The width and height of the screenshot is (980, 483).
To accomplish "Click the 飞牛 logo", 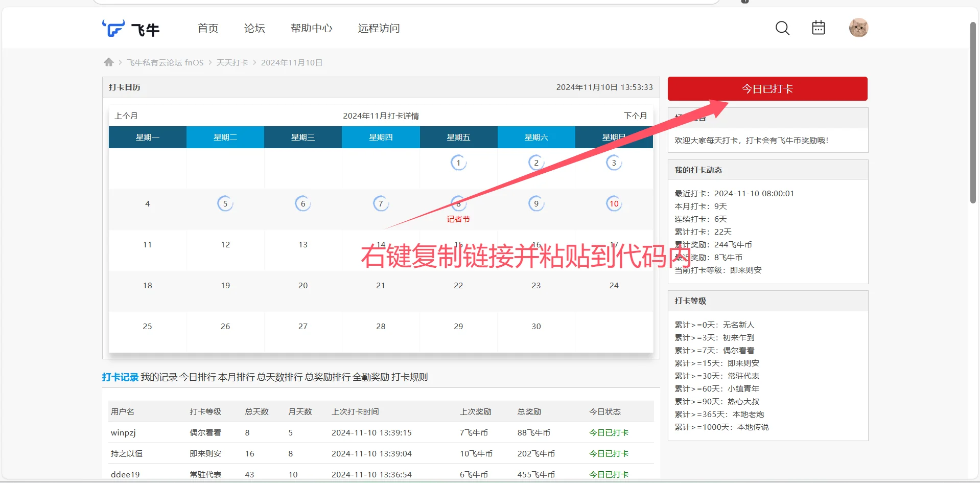I will coord(131,28).
